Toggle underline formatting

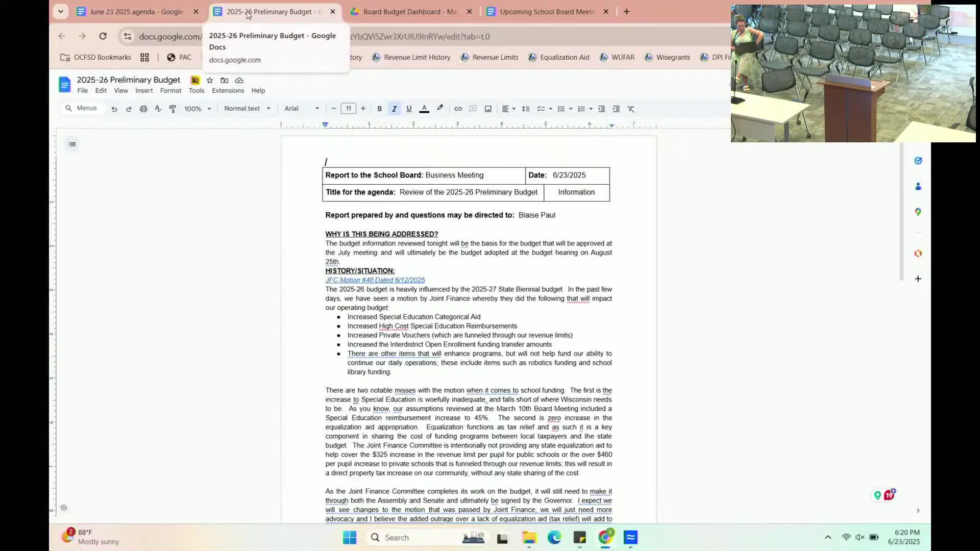409,109
